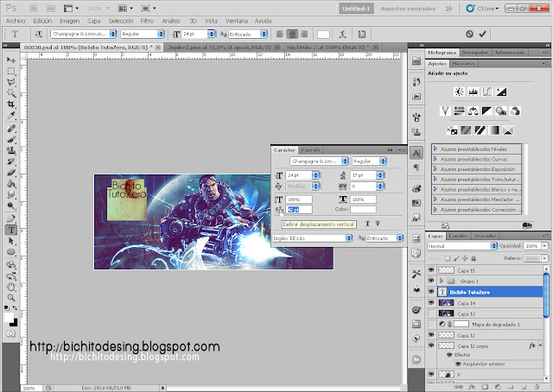Open Color swatch in Carácter panel

(363, 210)
